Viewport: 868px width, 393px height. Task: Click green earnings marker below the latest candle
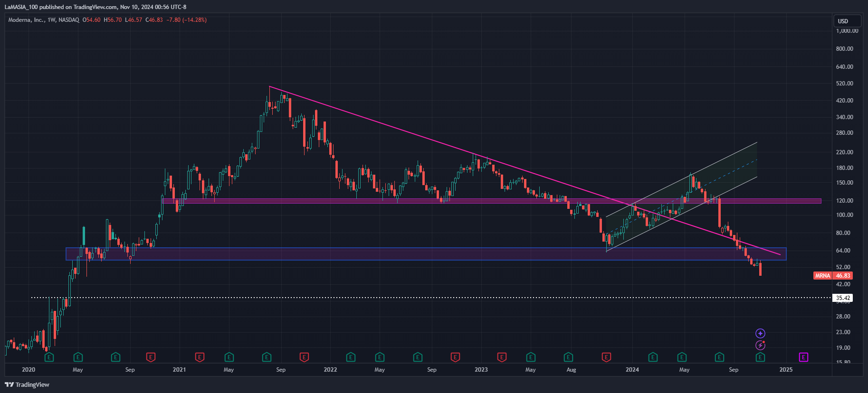[760, 357]
